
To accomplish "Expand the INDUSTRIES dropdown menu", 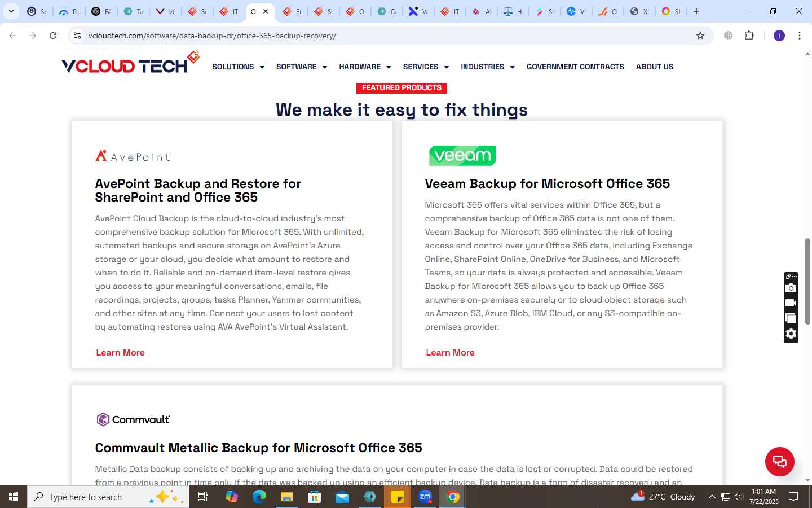I will 488,67.
